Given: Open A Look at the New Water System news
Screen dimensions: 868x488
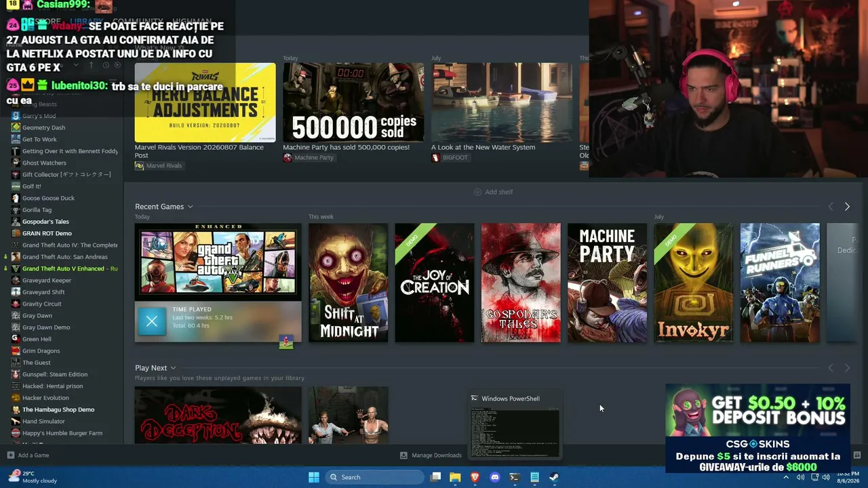Looking at the screenshot, I should click(502, 102).
